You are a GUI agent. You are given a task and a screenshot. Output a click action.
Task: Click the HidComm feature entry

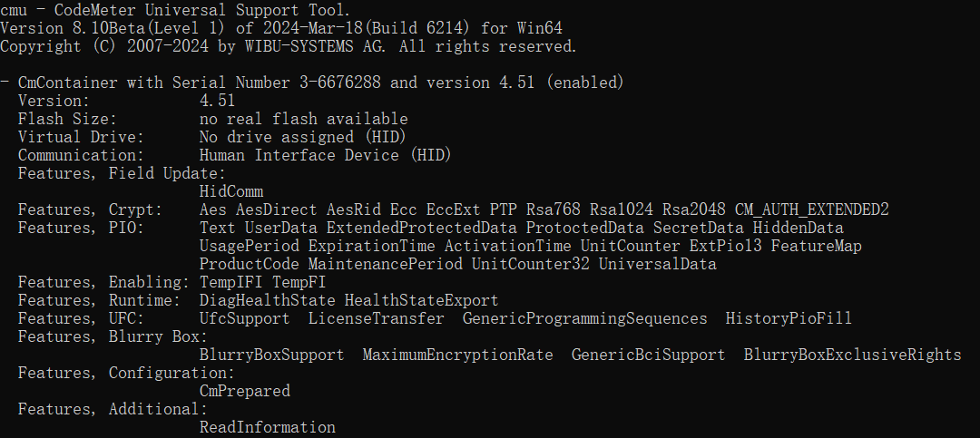pos(231,191)
